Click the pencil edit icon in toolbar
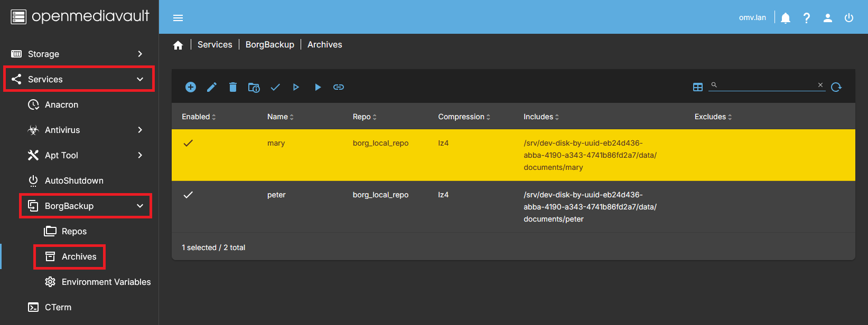This screenshot has height=325, width=868. pyautogui.click(x=212, y=87)
